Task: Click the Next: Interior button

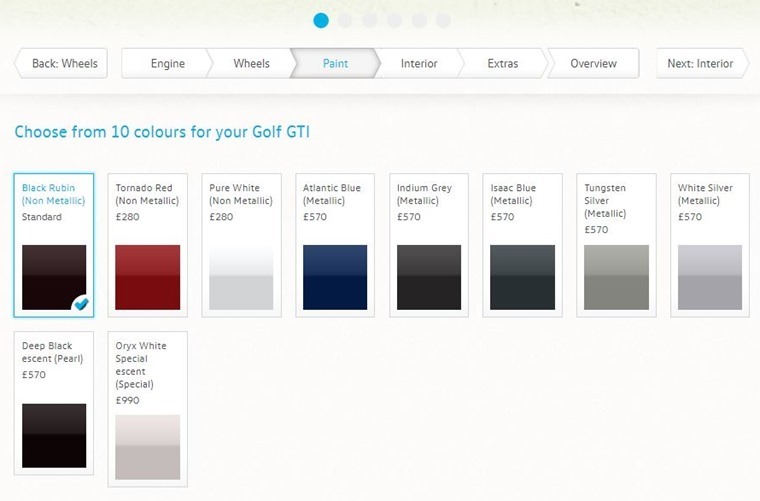Action: 702,63
